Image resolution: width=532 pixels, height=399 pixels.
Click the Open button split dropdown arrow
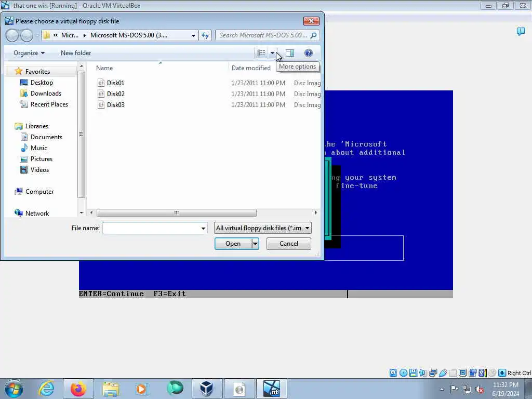[x=255, y=244]
